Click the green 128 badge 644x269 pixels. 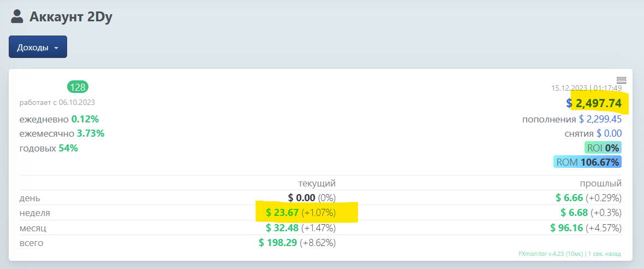tap(77, 87)
